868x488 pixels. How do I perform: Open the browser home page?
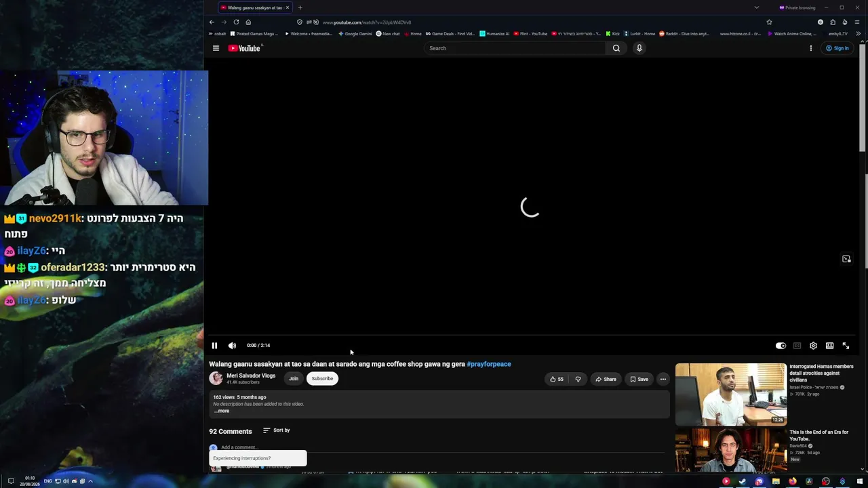248,22
